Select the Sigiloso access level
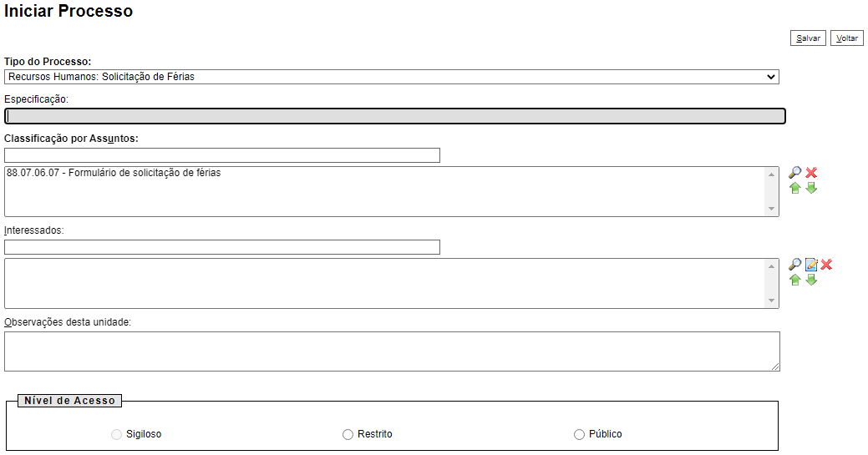This screenshot has width=868, height=455. coord(116,434)
